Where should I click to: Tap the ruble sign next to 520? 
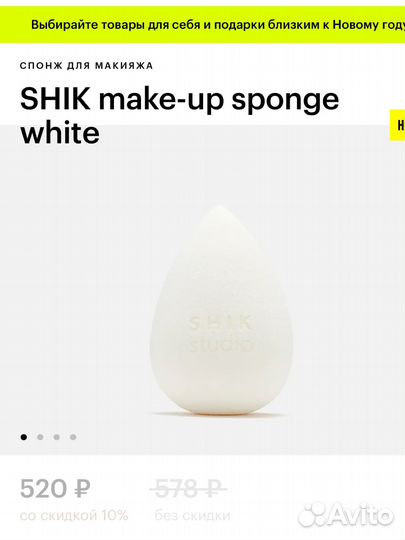coord(82,489)
